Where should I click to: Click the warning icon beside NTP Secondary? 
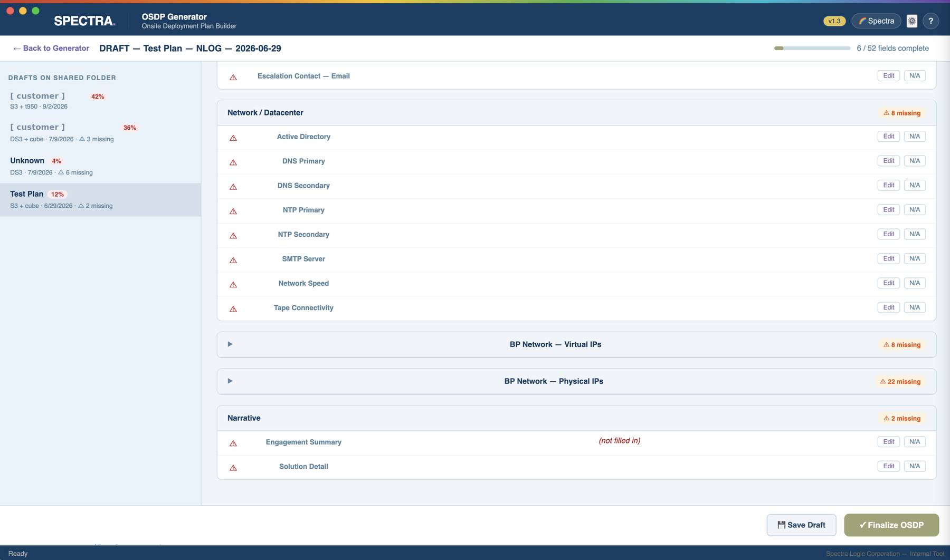pos(233,236)
